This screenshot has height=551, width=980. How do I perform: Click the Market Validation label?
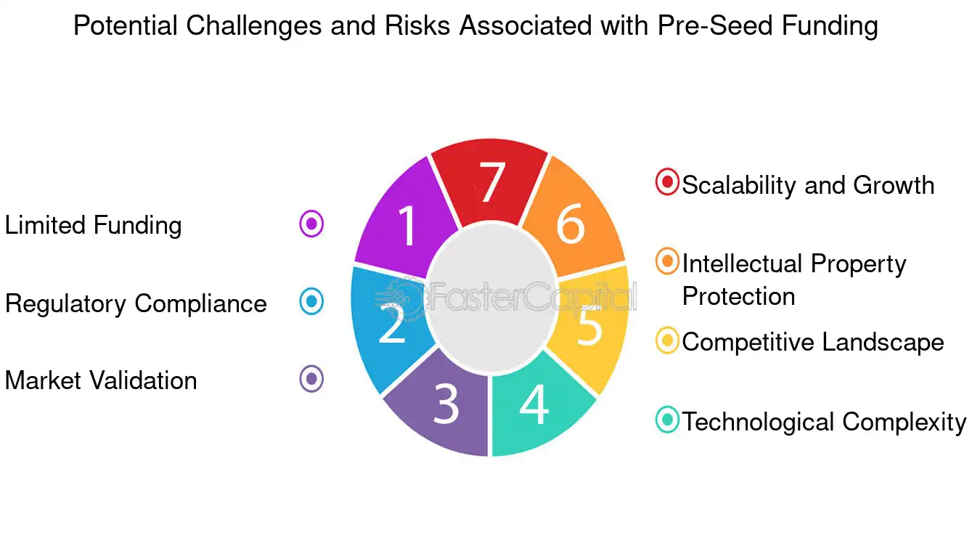point(101,380)
